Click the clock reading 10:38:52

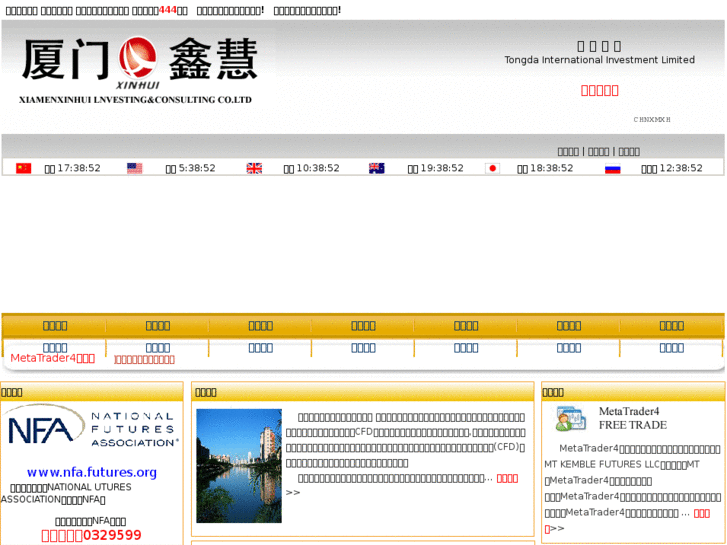[x=318, y=168]
